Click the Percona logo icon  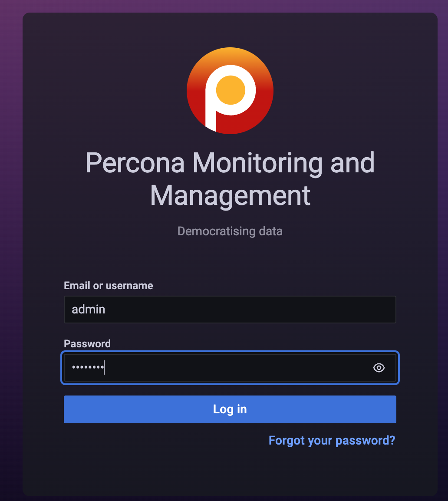coord(230,91)
